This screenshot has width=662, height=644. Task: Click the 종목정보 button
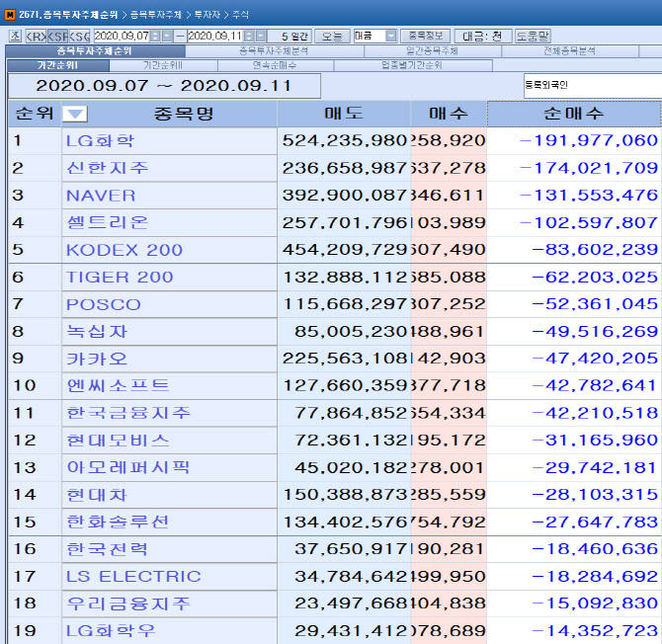coord(426,36)
